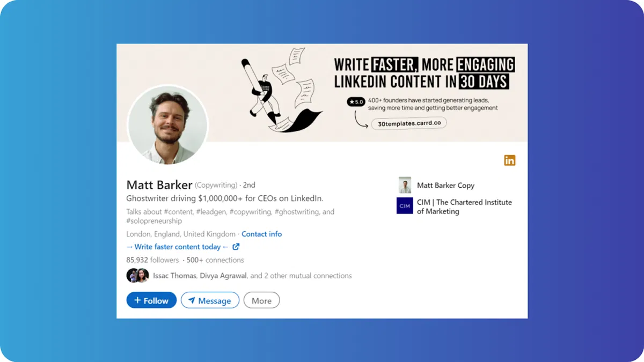The height and width of the screenshot is (362, 644).
Task: Click the CIM institute logo icon
Action: [x=405, y=206]
